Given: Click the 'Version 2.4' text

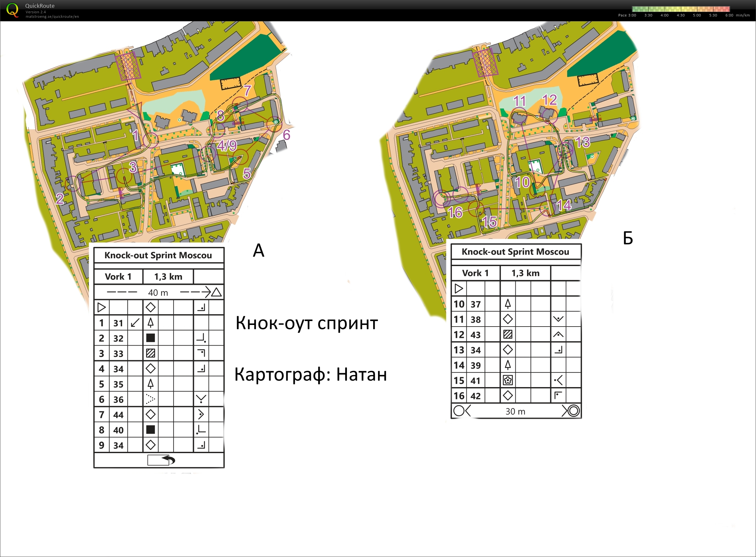Looking at the screenshot, I should [36, 12].
